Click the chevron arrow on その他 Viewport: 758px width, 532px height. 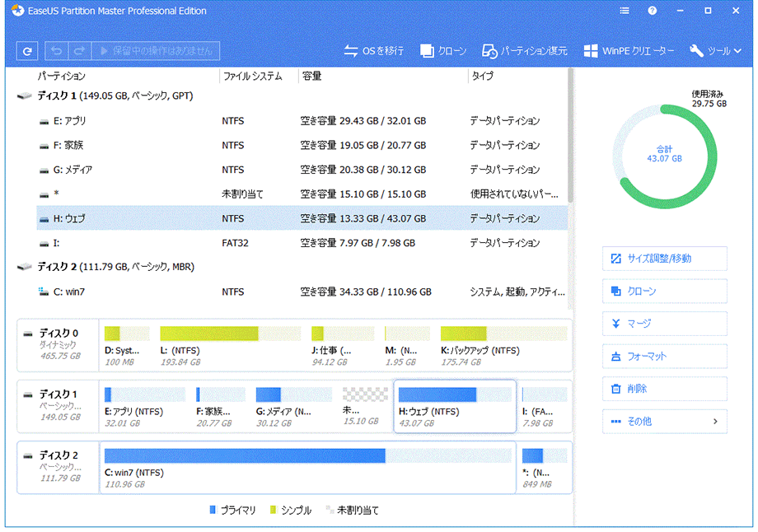[x=715, y=422]
